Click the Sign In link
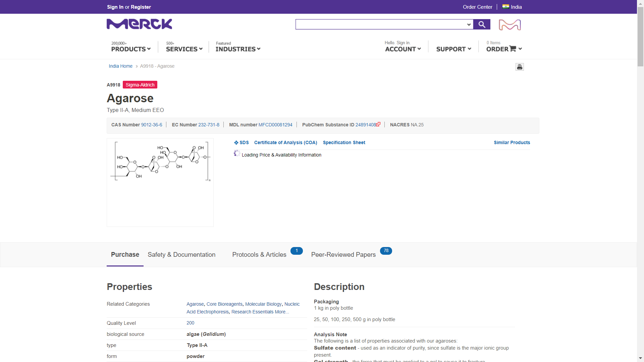This screenshot has height=362, width=644. (x=115, y=7)
